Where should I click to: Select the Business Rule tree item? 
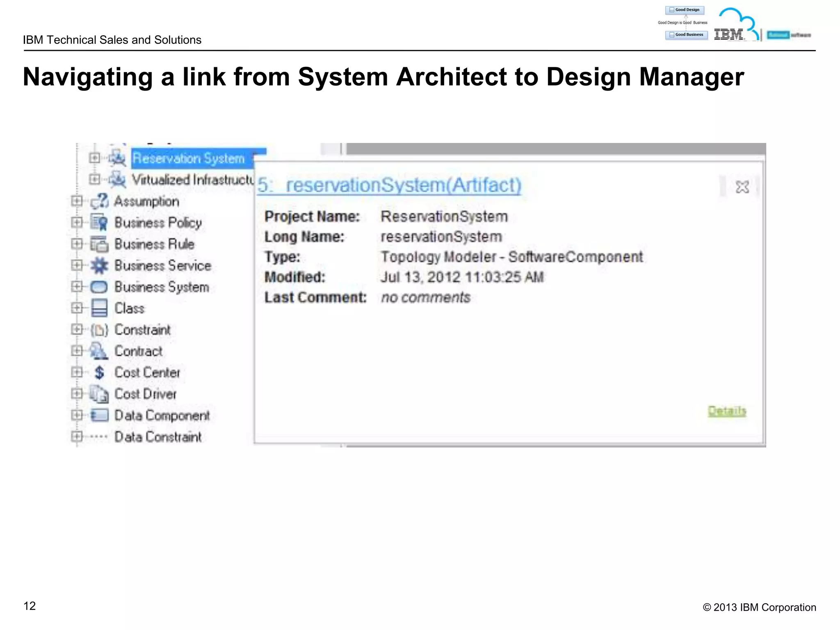[154, 244]
